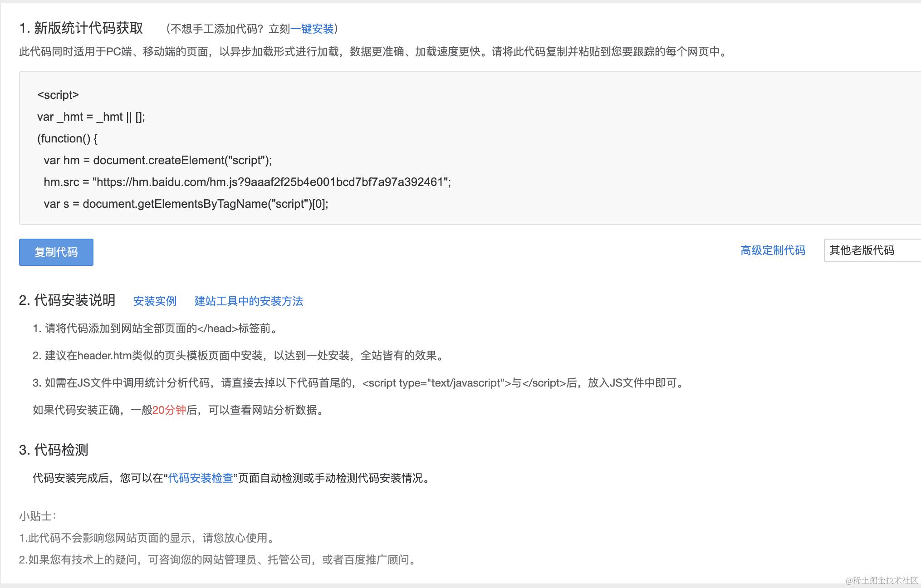921x588 pixels.
Task: Click the var _hmt declaration line
Action: pyautogui.click(x=91, y=117)
